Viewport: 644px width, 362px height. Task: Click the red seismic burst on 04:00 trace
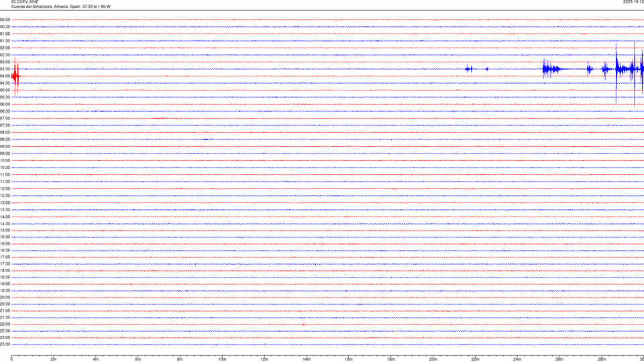tap(15, 76)
